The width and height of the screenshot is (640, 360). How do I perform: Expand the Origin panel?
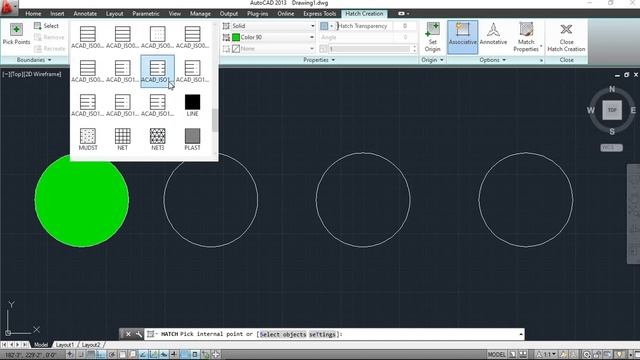[x=432, y=60]
